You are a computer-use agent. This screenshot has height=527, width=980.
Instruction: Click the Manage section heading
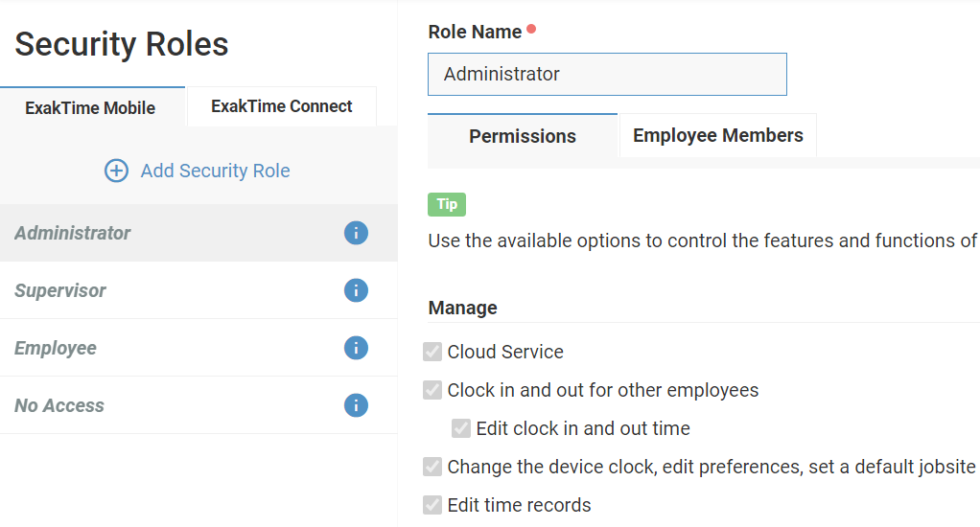(x=462, y=308)
